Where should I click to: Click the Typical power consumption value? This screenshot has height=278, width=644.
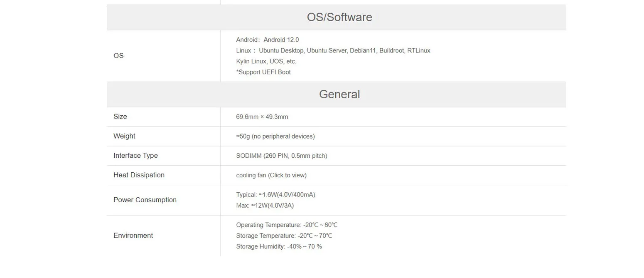(x=275, y=195)
